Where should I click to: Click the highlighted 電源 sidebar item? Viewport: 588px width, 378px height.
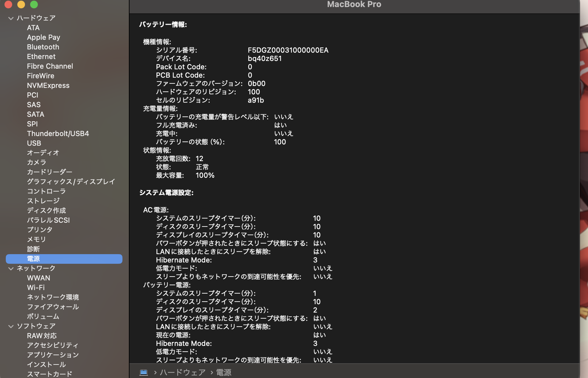[64, 259]
